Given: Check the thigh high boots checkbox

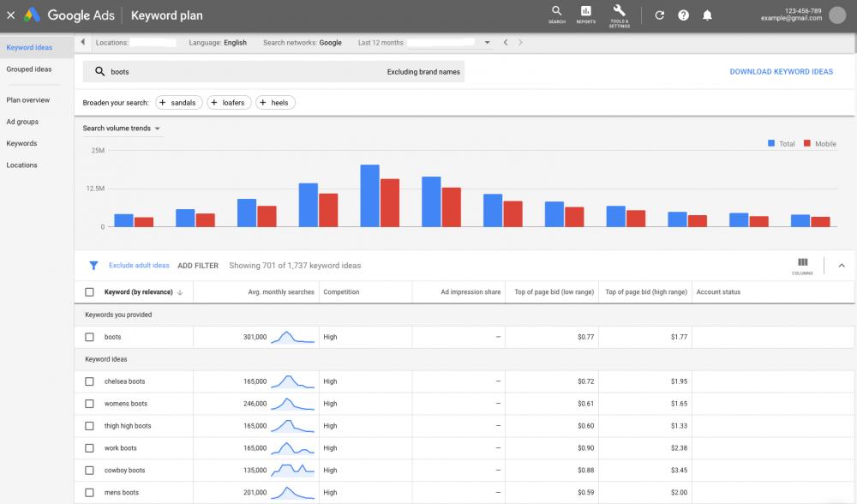Looking at the screenshot, I should point(90,426).
